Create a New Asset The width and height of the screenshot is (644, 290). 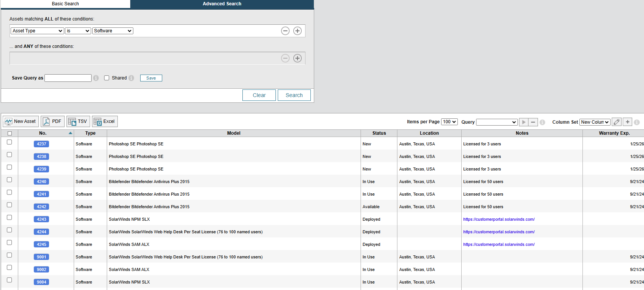point(21,121)
